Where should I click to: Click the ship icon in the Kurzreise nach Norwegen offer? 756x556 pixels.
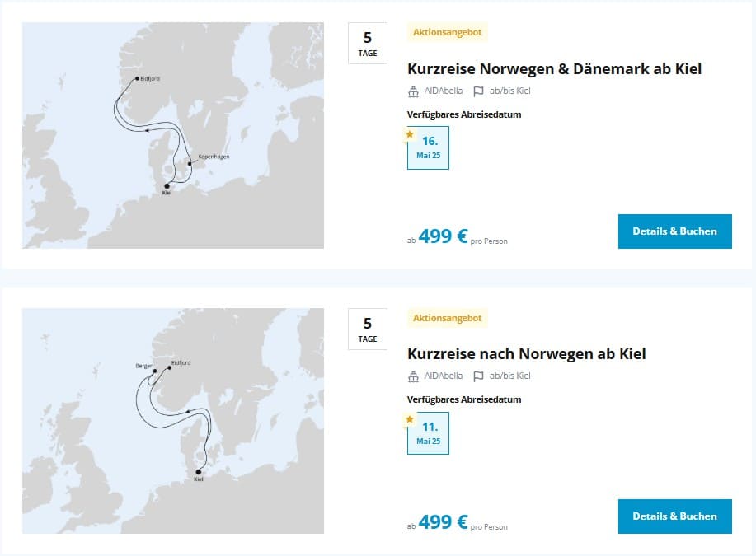point(414,376)
